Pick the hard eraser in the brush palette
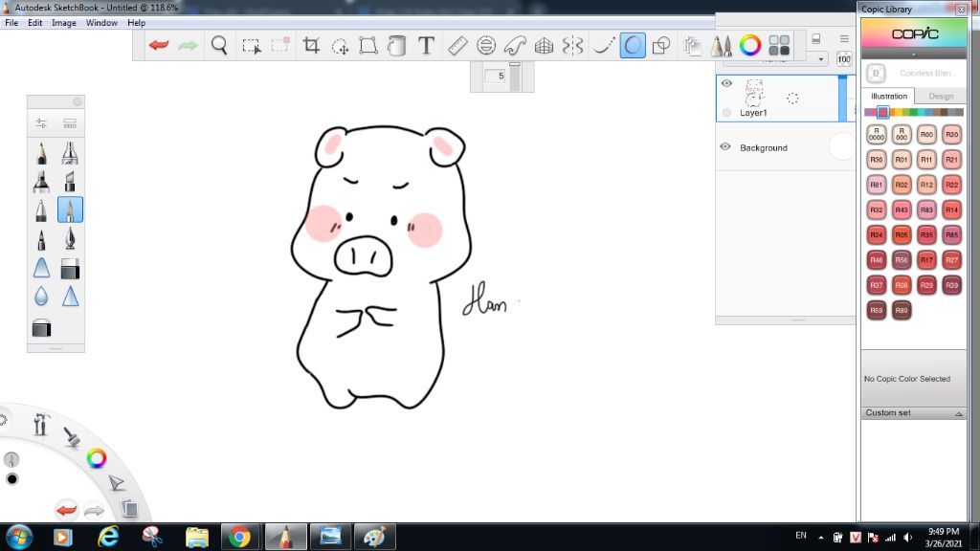 tap(70, 269)
